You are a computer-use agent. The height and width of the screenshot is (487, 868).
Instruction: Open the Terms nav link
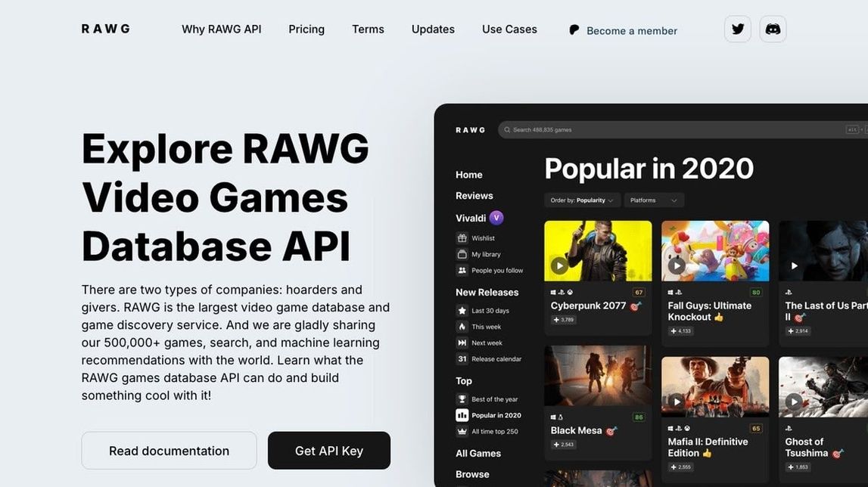(x=368, y=29)
